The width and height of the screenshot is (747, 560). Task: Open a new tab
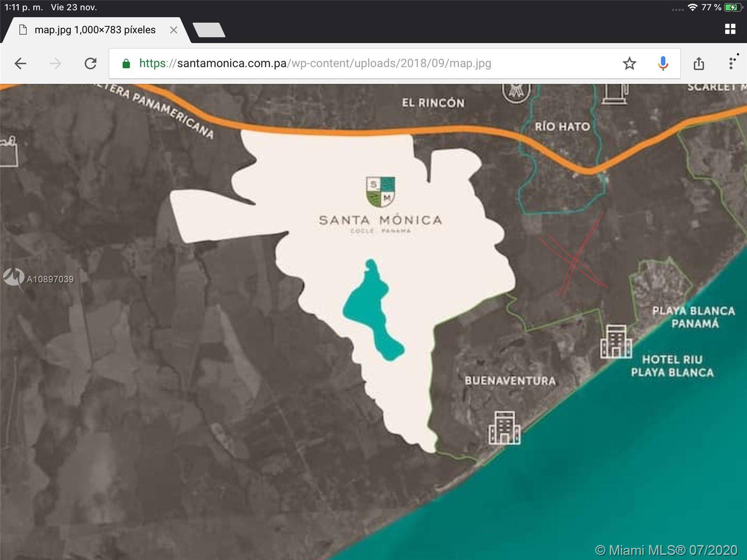[x=209, y=30]
